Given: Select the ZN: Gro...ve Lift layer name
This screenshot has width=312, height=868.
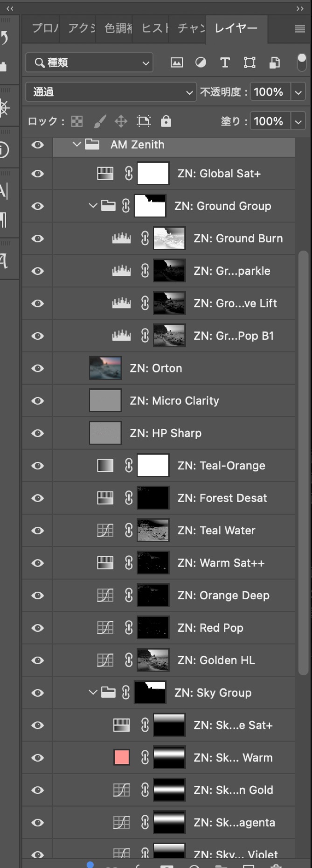Looking at the screenshot, I should pos(235,303).
